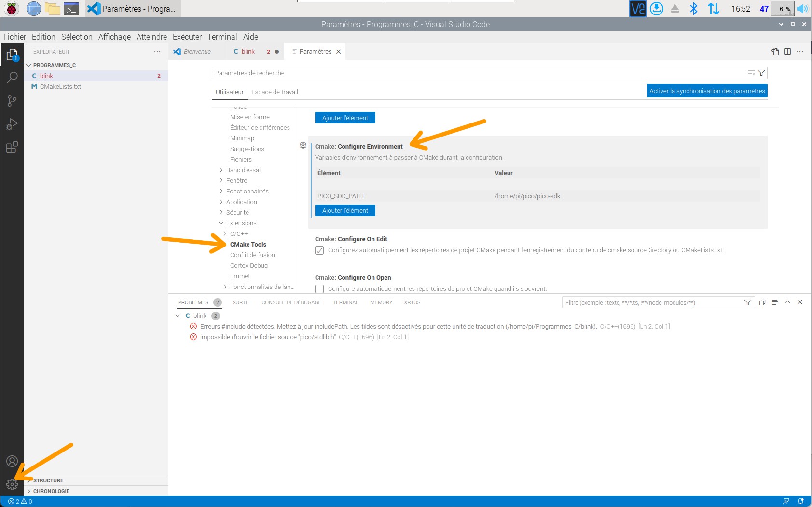Screen dimensions: 812x507
Task: Open the Run and Debug view icon
Action: (12, 124)
